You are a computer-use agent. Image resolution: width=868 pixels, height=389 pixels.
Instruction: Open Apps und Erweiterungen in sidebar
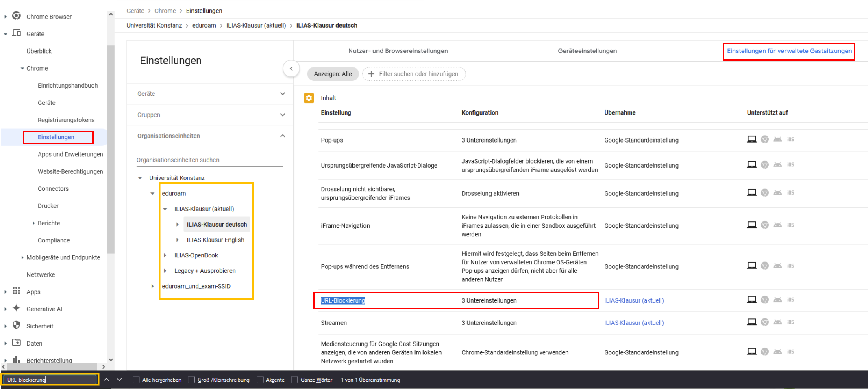pyautogui.click(x=70, y=154)
